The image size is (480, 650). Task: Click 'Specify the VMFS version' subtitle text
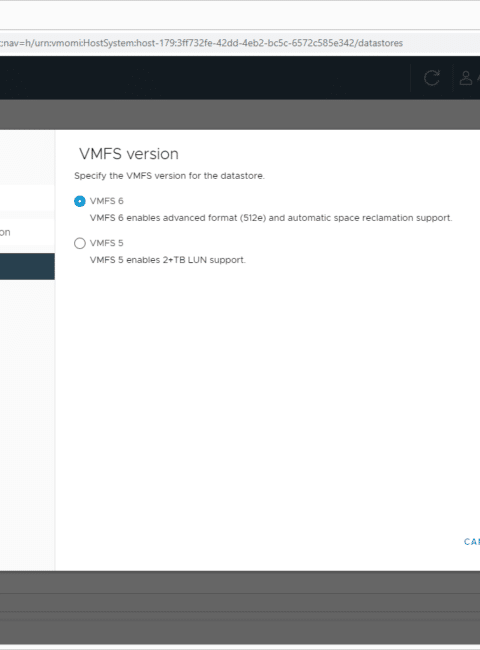169,176
